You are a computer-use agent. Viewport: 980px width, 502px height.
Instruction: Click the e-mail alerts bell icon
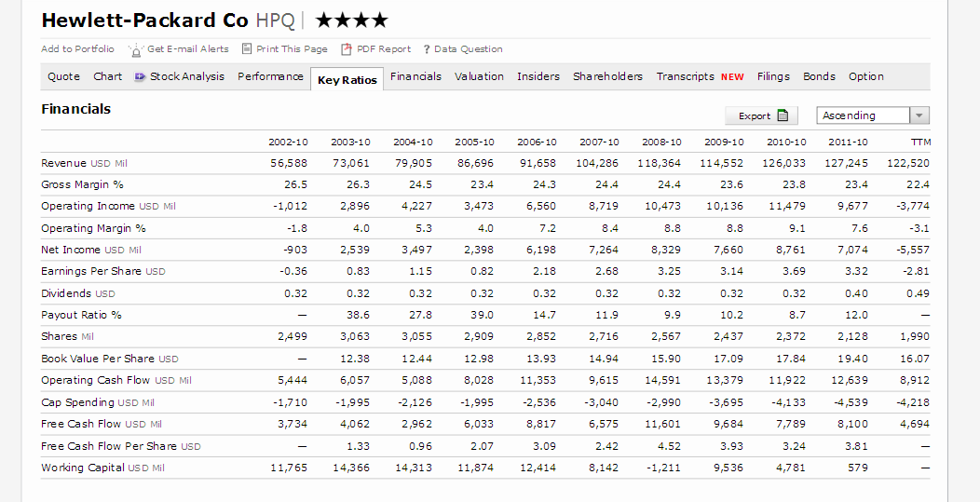pos(136,49)
